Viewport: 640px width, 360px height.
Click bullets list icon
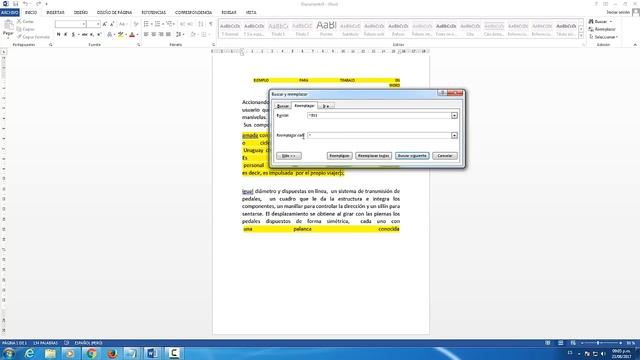[x=146, y=24]
